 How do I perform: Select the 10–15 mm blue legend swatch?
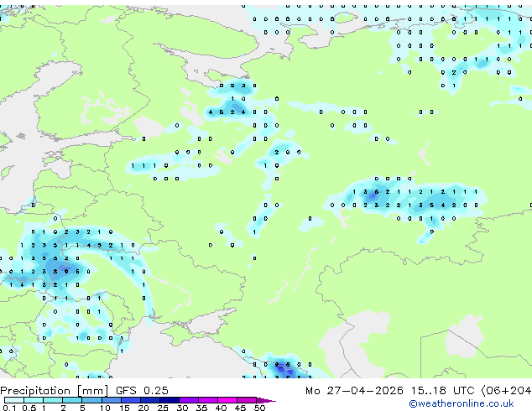[111, 400]
